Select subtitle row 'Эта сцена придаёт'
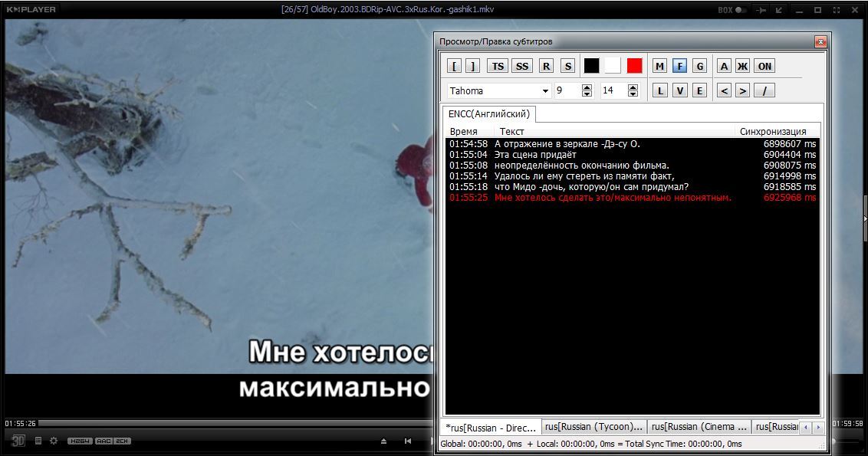Image resolution: width=868 pixels, height=456 pixels. point(632,155)
